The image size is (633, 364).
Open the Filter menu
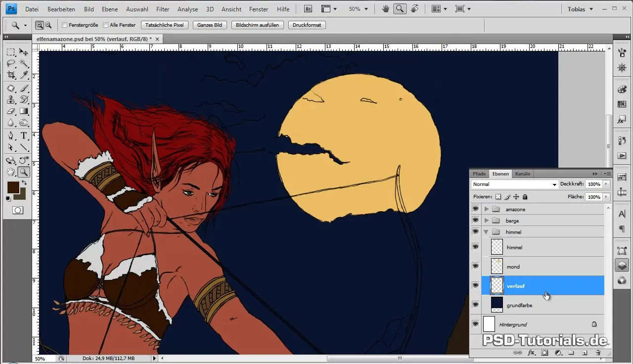[163, 9]
